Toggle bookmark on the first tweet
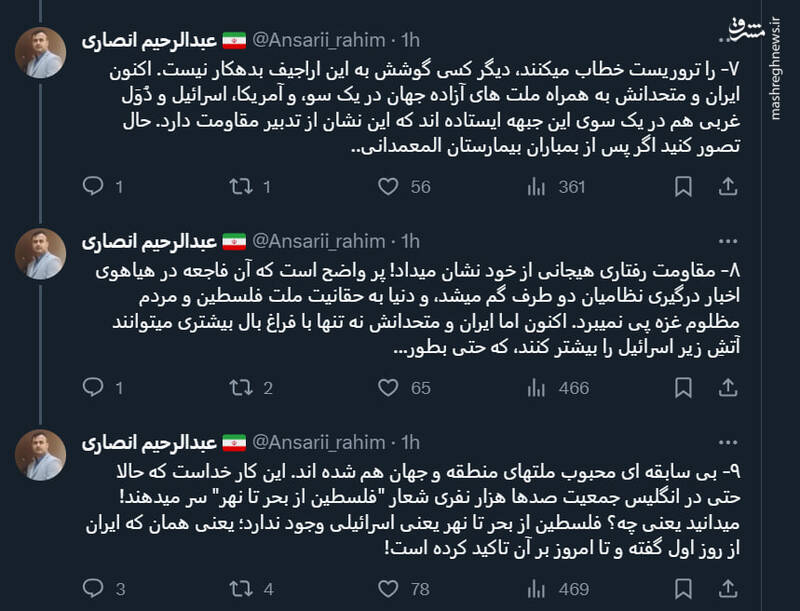This screenshot has height=611, width=800. pyautogui.click(x=685, y=185)
